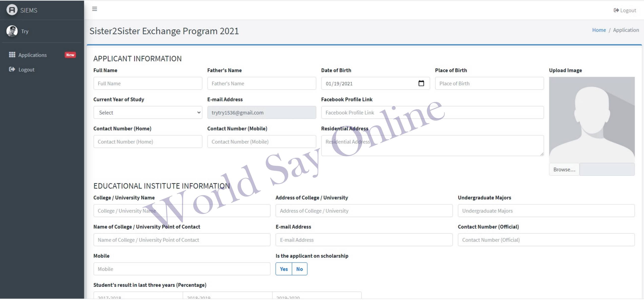The image size is (644, 300).
Task: Click the Home breadcrumb link
Action: pos(599,30)
